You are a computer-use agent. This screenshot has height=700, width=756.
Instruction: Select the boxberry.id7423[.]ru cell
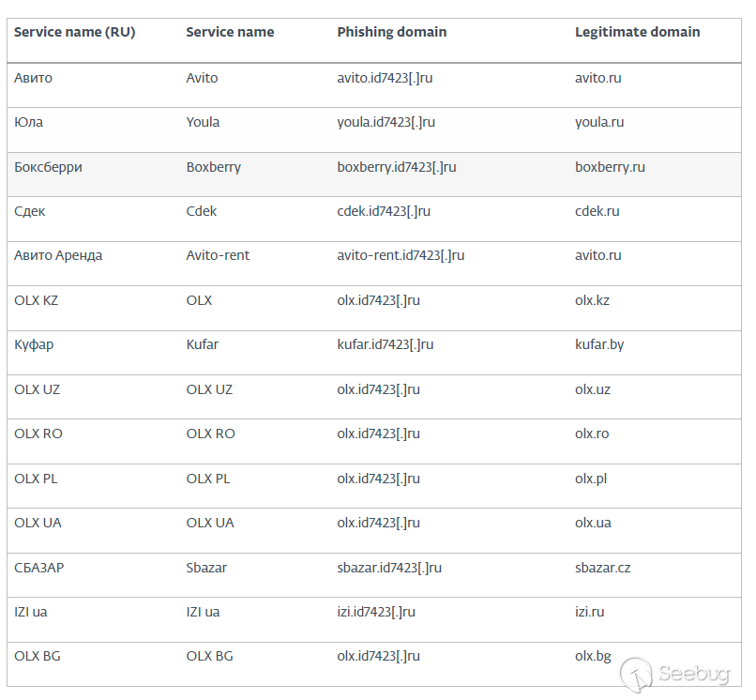pos(396,167)
